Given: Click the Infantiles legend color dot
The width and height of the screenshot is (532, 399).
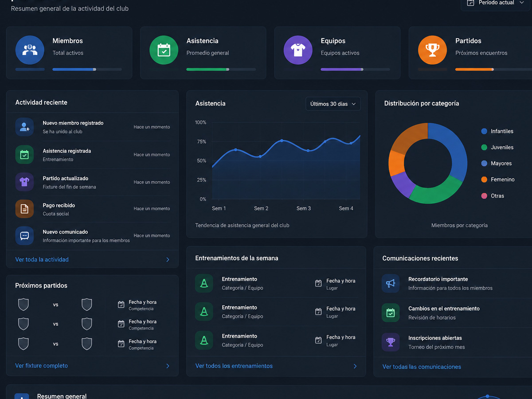Looking at the screenshot, I should click(x=484, y=131).
